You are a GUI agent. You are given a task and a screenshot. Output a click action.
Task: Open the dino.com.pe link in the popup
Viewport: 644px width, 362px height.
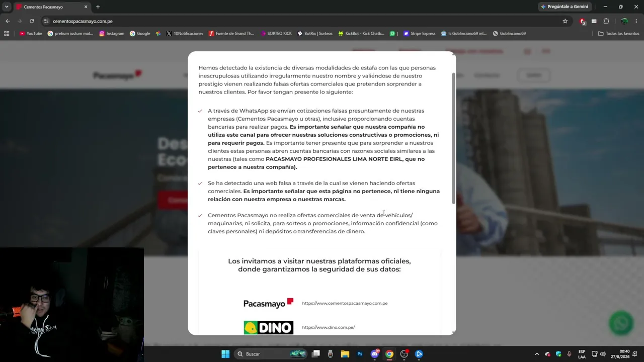pyautogui.click(x=328, y=327)
